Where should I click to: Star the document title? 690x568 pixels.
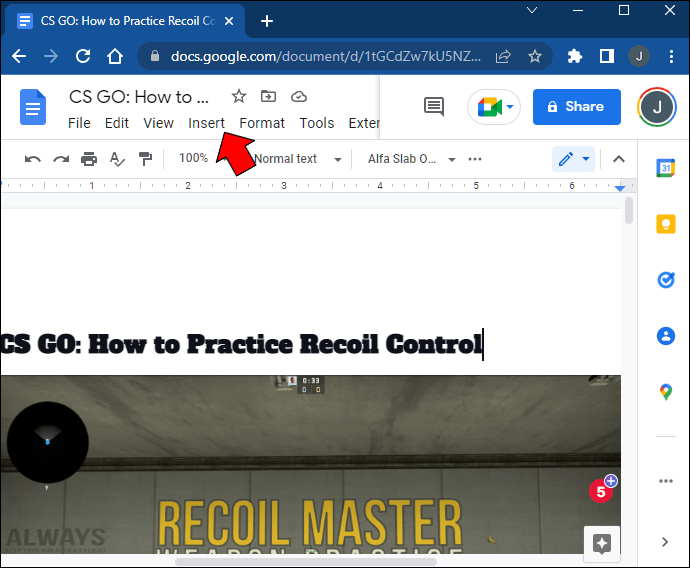tap(239, 96)
